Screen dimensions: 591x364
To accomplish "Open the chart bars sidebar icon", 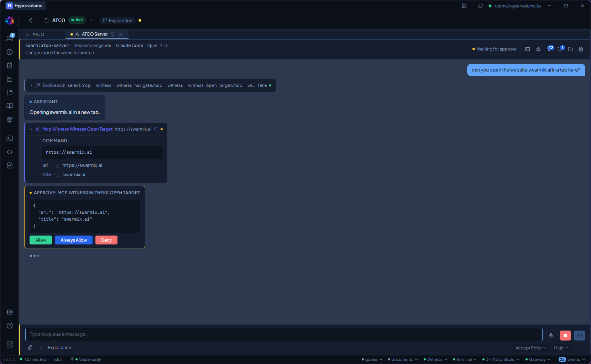I will (10, 79).
